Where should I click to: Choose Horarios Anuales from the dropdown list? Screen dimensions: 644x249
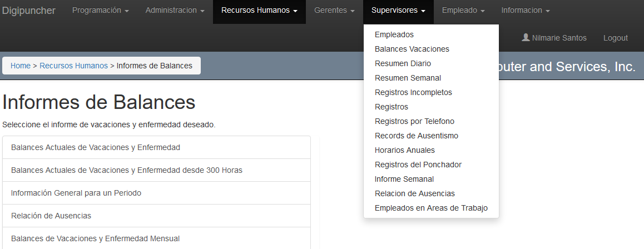tap(405, 150)
